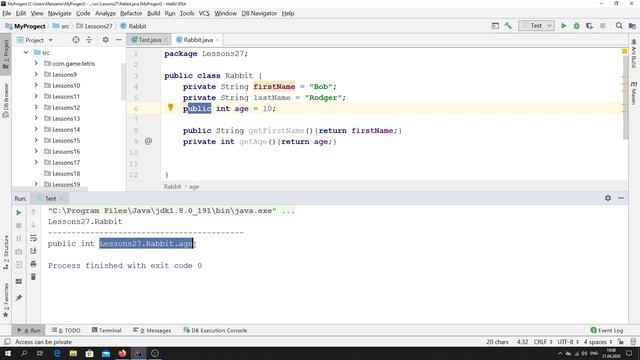Click the Test tab in Run panel
This screenshot has height=360, width=640.
pyautogui.click(x=50, y=198)
